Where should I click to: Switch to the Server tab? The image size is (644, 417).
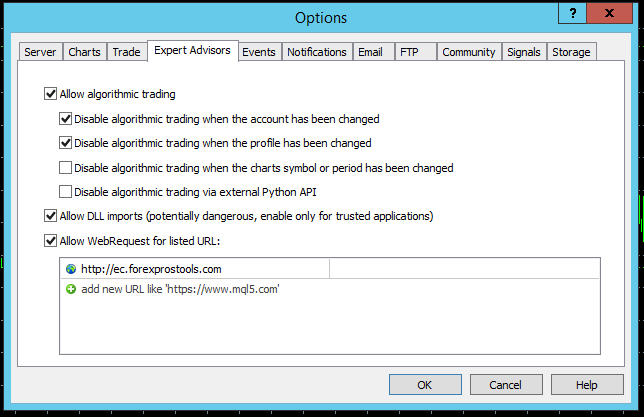(x=40, y=52)
